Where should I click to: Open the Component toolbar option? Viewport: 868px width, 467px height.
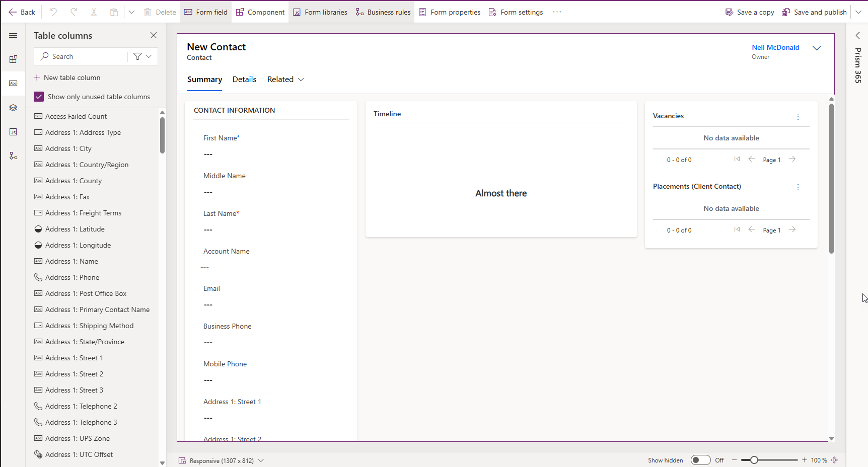(x=260, y=12)
